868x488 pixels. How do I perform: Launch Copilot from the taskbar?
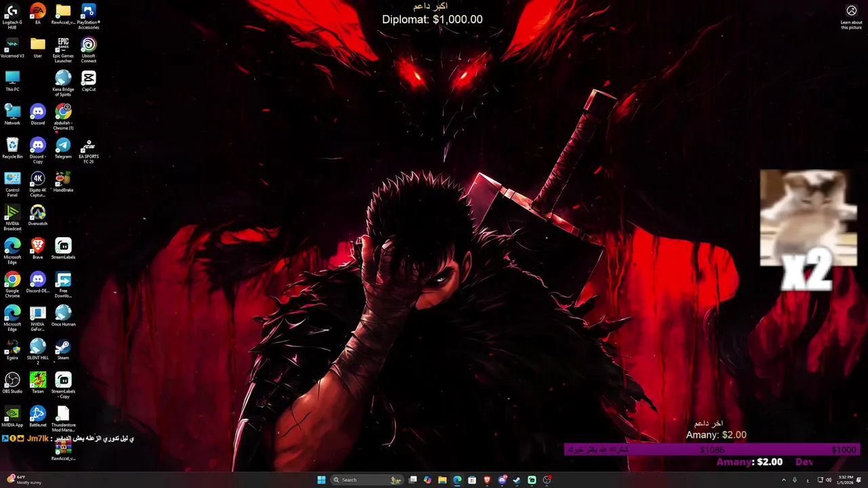coord(427,480)
